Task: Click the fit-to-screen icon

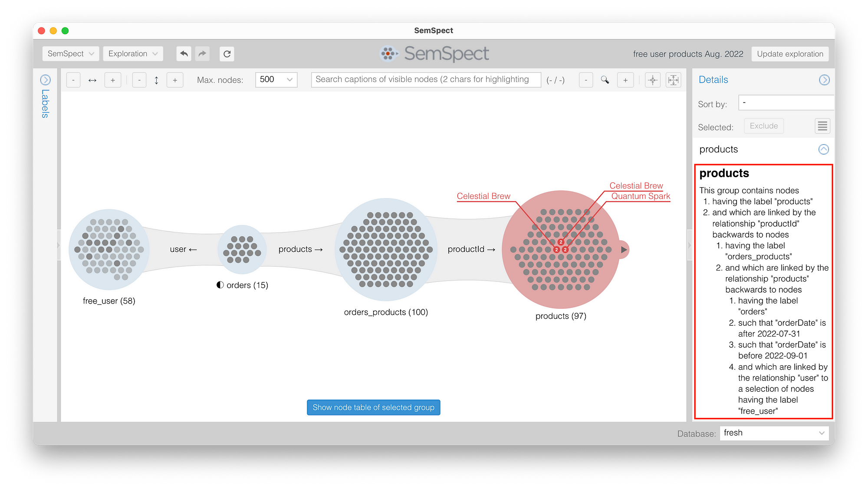Action: 673,80
